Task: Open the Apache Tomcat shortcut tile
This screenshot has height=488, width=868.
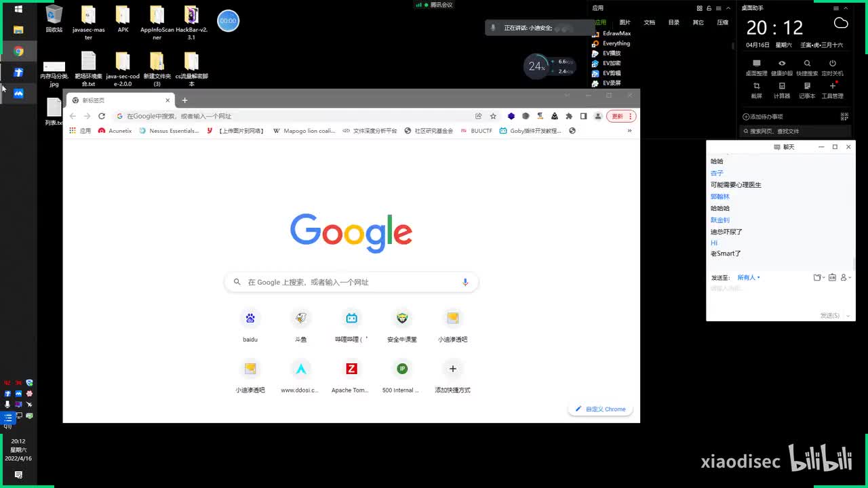Action: tap(351, 375)
